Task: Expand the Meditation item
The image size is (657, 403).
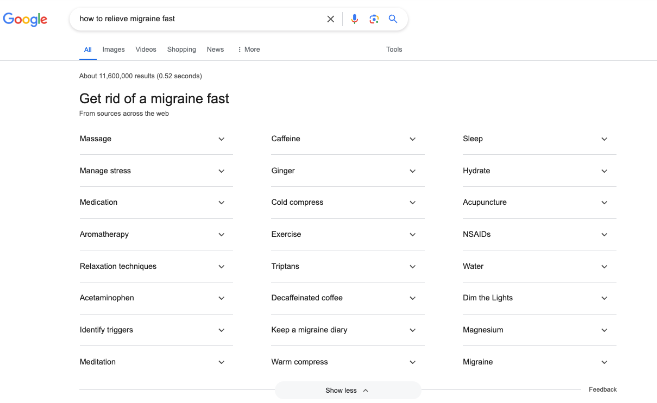Action: coord(156,362)
